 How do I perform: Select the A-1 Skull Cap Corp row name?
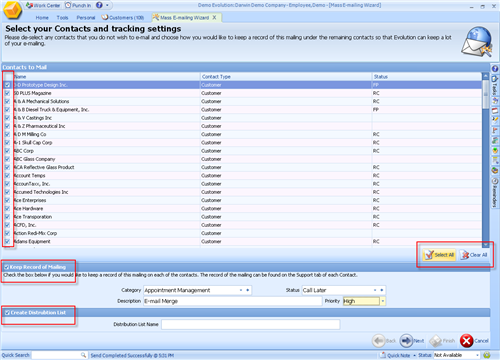pyautogui.click(x=33, y=143)
